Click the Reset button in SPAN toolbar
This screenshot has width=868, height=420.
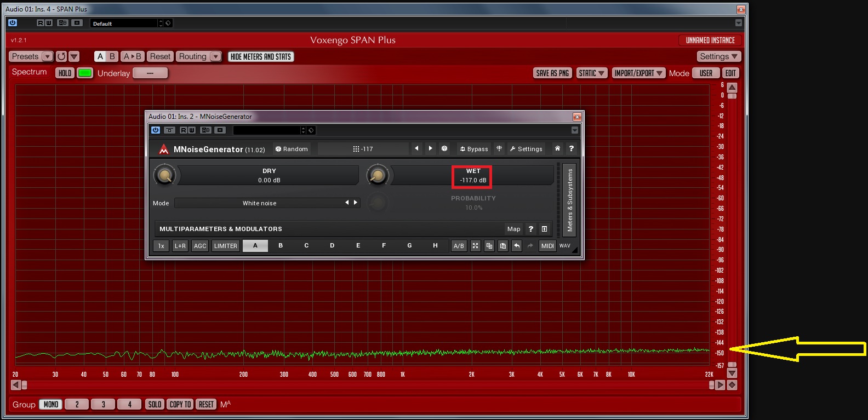[160, 56]
